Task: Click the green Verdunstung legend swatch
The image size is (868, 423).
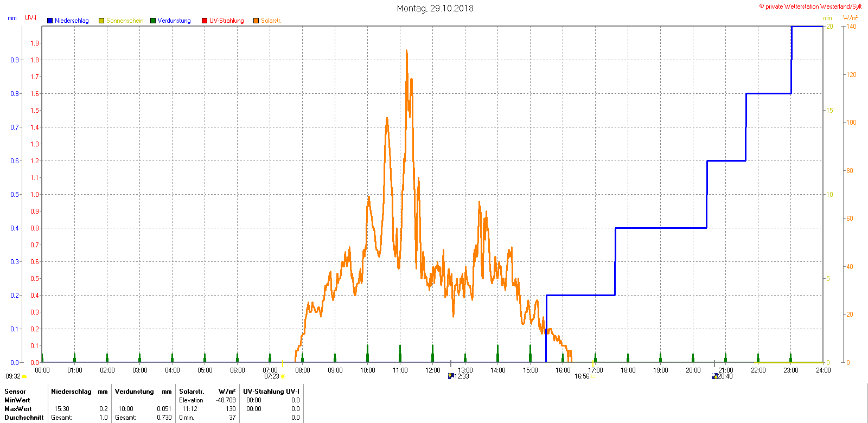Action: pos(153,21)
